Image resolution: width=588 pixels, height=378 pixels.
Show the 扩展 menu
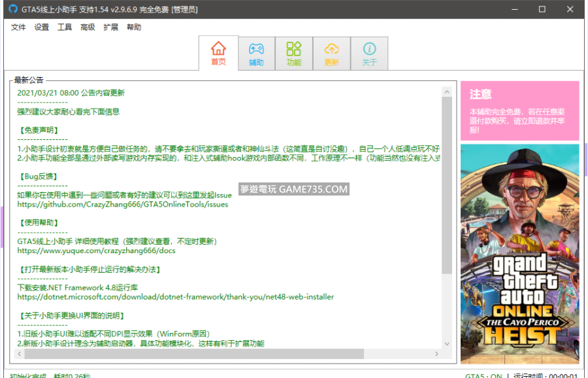111,27
